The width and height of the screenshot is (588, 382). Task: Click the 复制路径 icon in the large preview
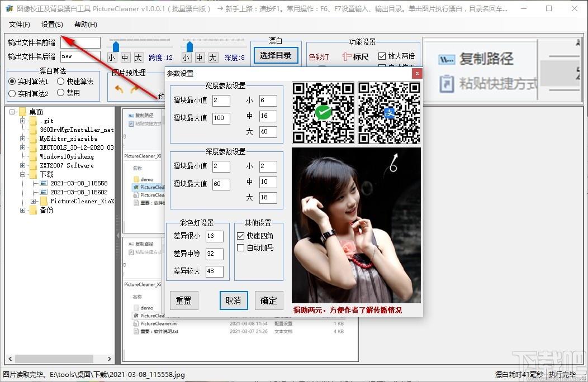click(x=446, y=59)
